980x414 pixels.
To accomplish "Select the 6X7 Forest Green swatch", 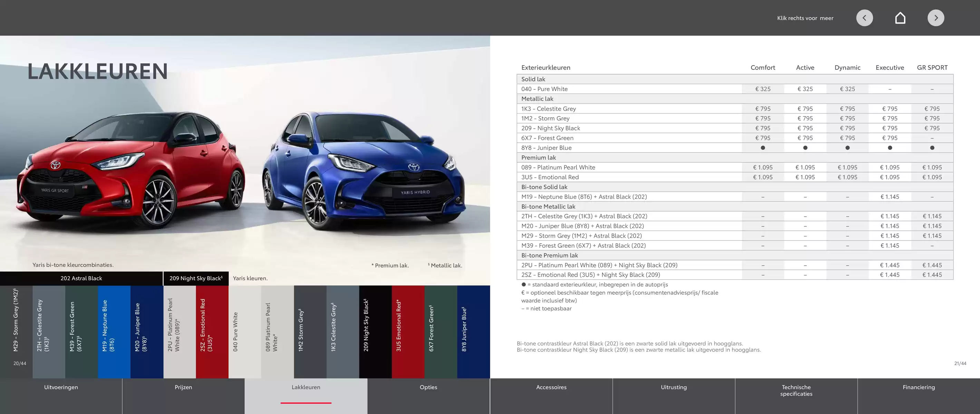I will (x=441, y=332).
